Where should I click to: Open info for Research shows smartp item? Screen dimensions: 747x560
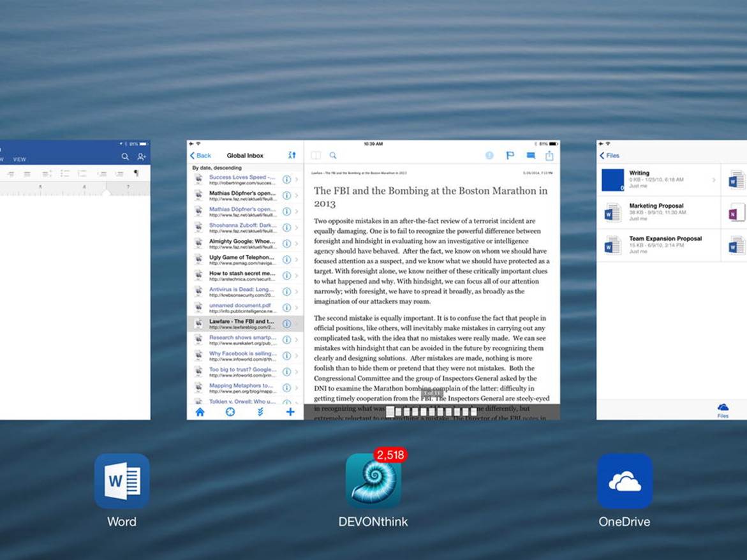tap(287, 339)
